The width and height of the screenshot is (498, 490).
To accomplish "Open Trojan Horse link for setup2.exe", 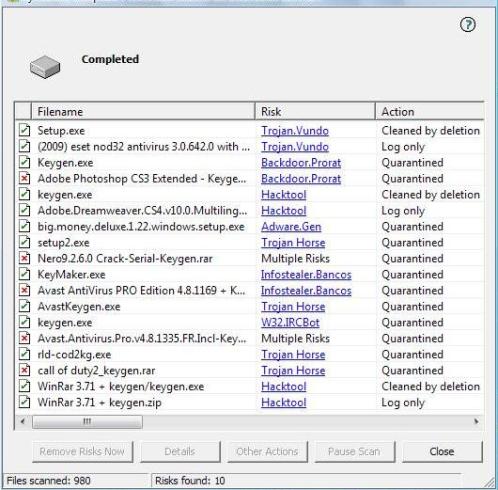I will 293,243.
